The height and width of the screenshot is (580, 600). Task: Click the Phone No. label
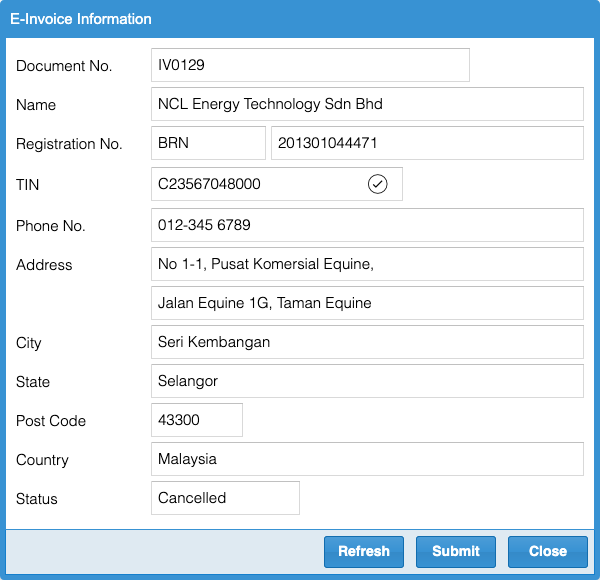51,226
